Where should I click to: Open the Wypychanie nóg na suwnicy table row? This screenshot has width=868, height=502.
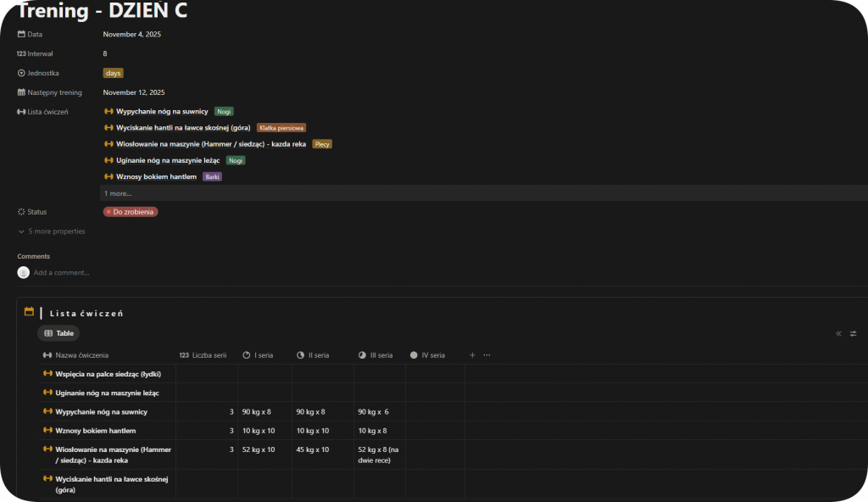coord(101,412)
